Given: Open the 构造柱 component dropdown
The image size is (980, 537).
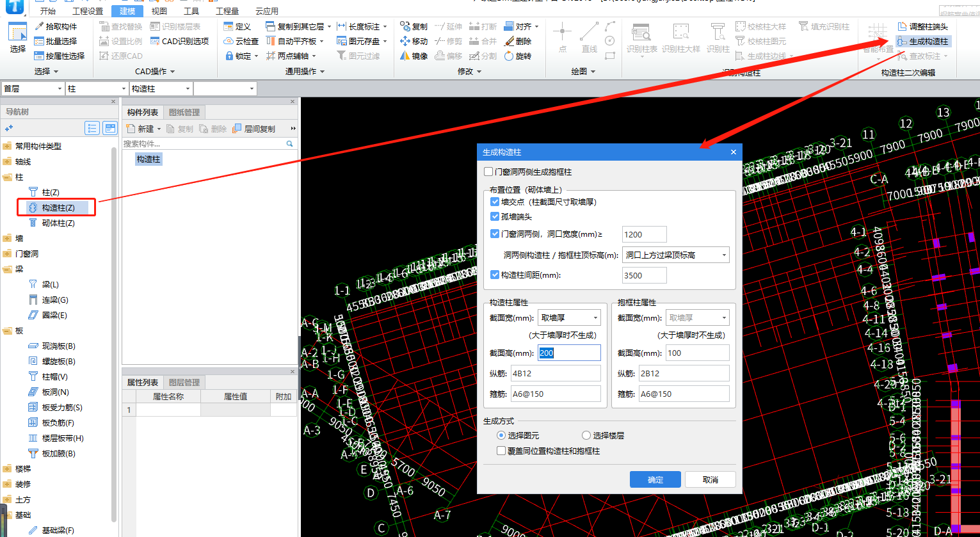Looking at the screenshot, I should [161, 88].
